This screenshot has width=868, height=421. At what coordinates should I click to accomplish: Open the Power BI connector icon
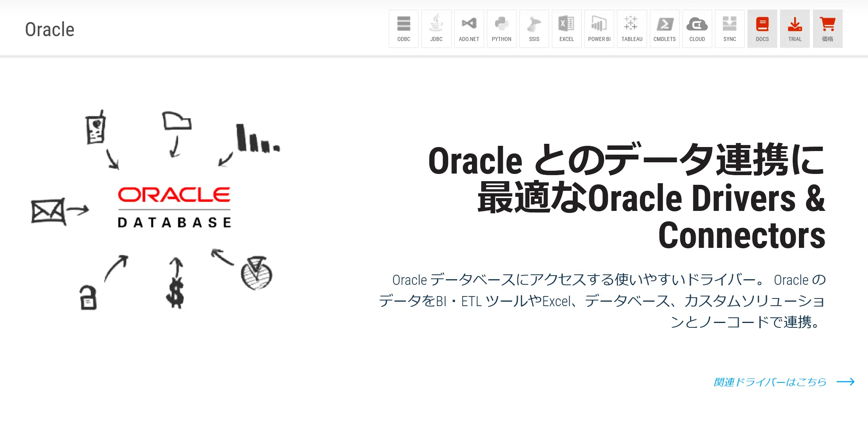pos(599,29)
